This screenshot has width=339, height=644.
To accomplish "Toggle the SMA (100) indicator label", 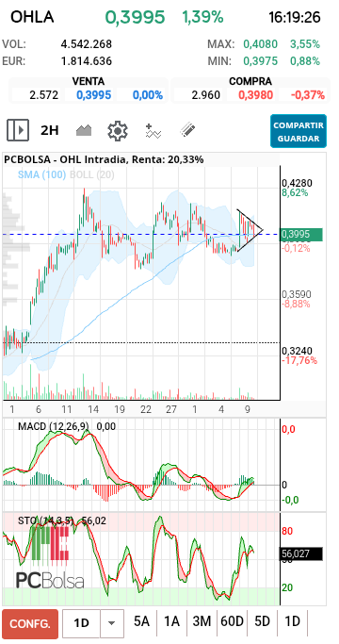I will point(41,174).
